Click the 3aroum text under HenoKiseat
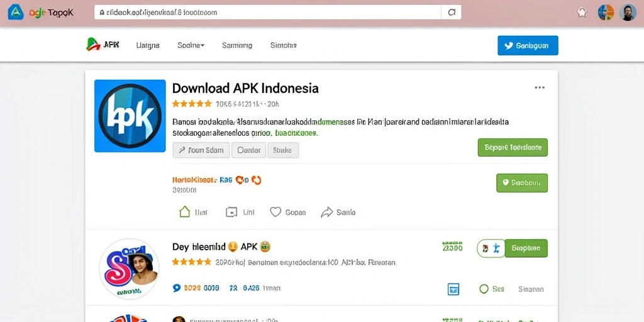Screen dimensions: 644x322 pos(184,190)
